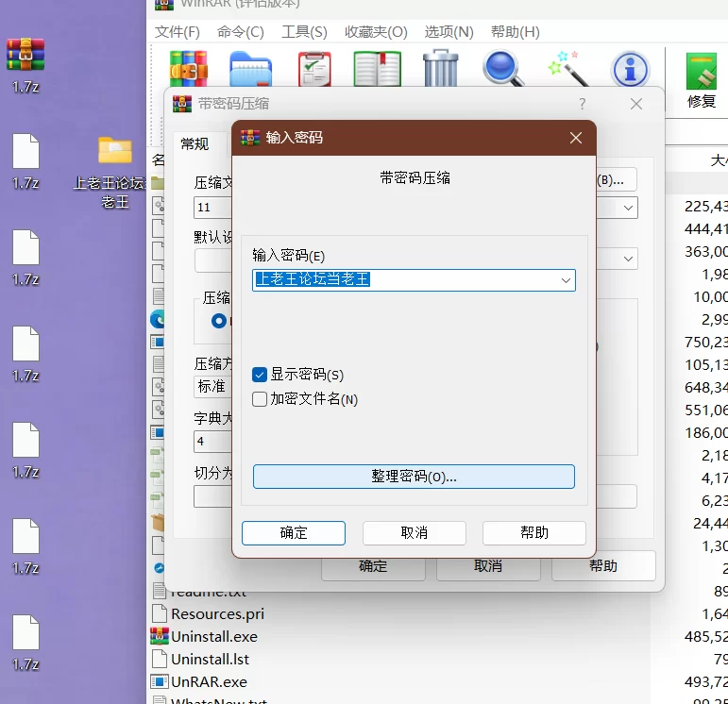Open the 文件(F) menu
Image resolution: width=728 pixels, height=704 pixels.
178,31
